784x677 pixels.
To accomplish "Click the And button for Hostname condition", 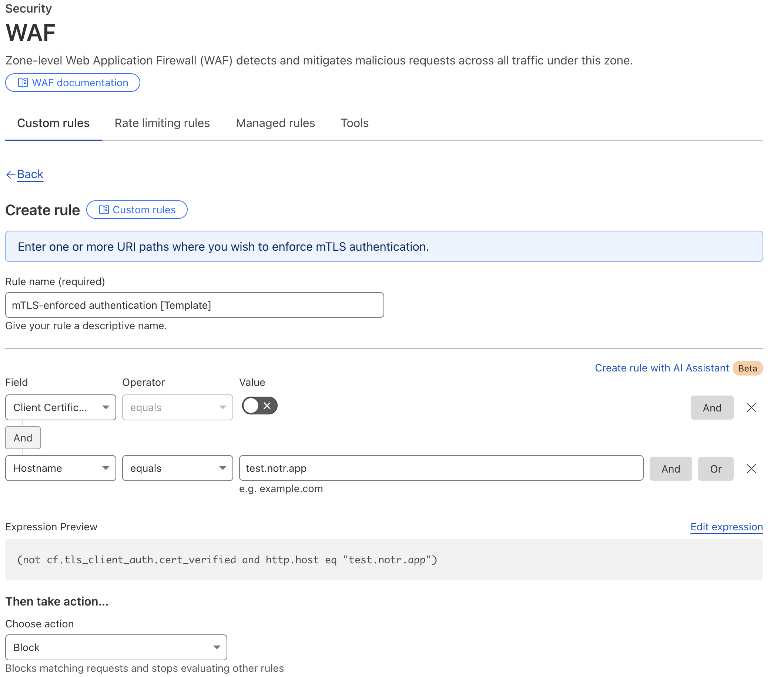I will 670,468.
